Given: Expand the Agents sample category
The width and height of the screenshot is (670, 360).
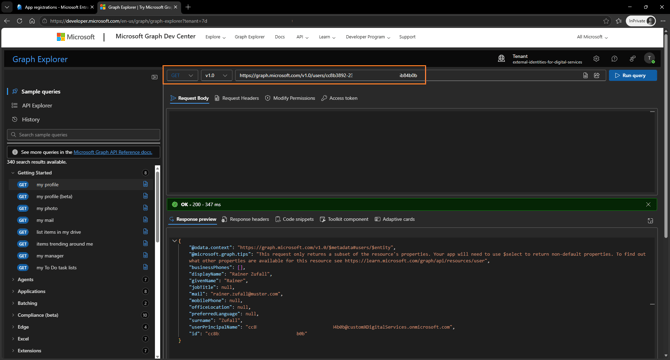Looking at the screenshot, I should 12,280.
